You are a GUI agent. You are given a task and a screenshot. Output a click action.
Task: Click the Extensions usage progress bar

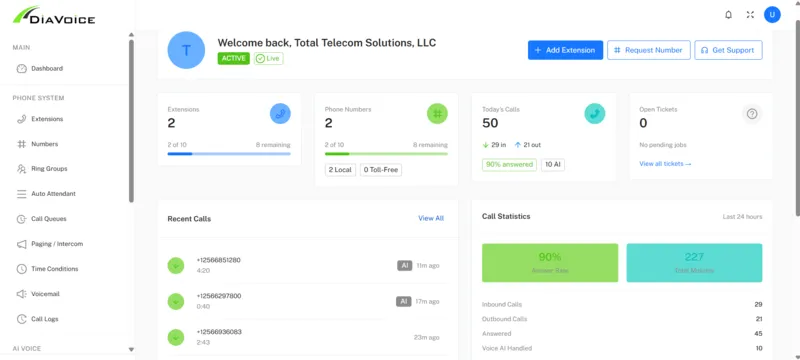[229, 153]
